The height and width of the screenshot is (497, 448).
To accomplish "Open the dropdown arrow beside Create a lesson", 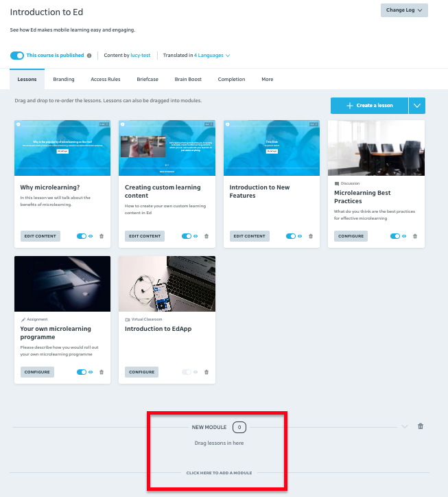I will [x=417, y=106].
